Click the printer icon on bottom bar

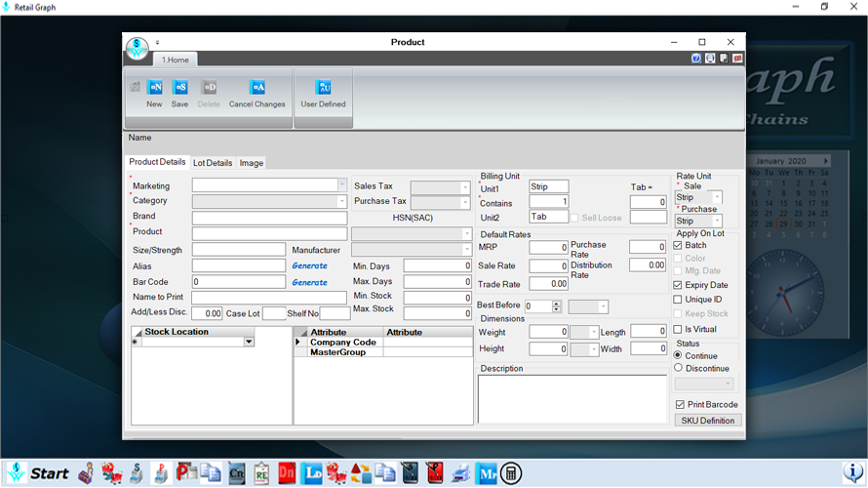pos(460,473)
